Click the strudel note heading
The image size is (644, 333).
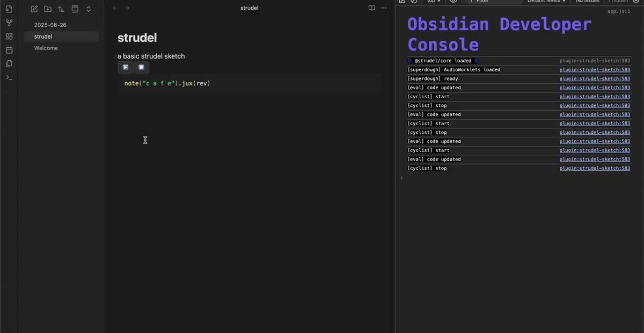point(137,38)
